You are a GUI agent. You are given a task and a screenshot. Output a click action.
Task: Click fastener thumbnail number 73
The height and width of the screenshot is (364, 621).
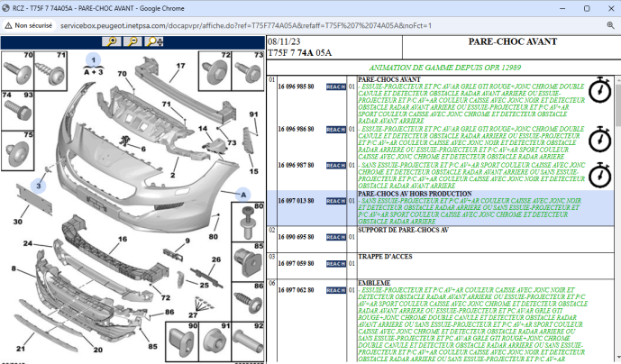coord(248,70)
